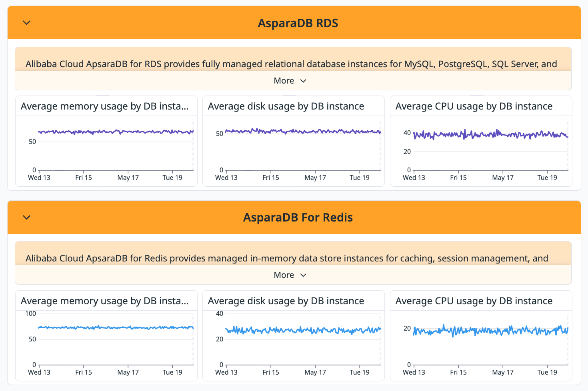Click Fri 15 on Redis CPU chart axis
Image resolution: width=588 pixels, height=391 pixels.
coord(458,372)
